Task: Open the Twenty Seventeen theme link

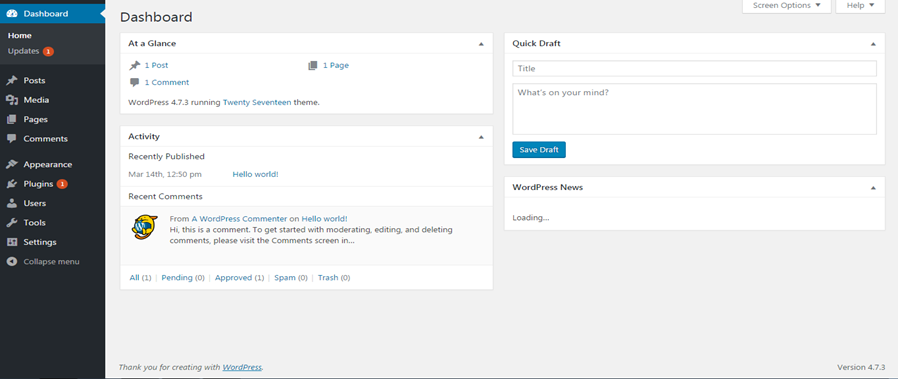Action: point(257,102)
